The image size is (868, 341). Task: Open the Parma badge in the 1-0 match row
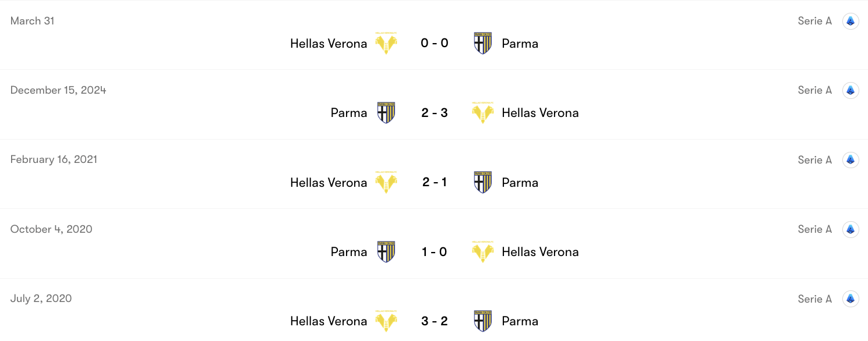point(386,251)
